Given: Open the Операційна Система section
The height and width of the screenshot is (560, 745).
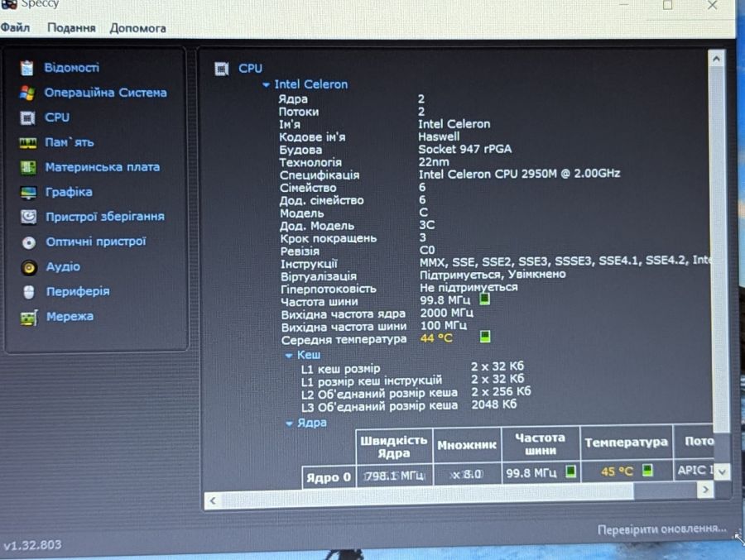Looking at the screenshot, I should click(x=105, y=93).
